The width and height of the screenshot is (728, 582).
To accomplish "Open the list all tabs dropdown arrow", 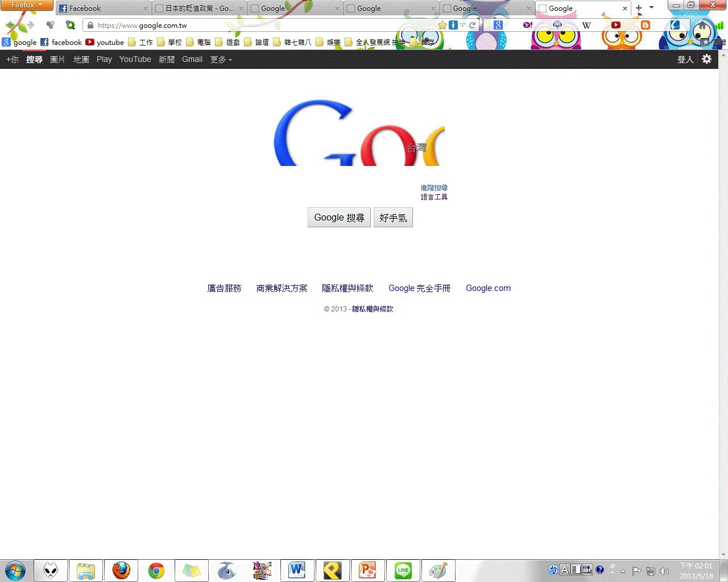I will 652,8.
